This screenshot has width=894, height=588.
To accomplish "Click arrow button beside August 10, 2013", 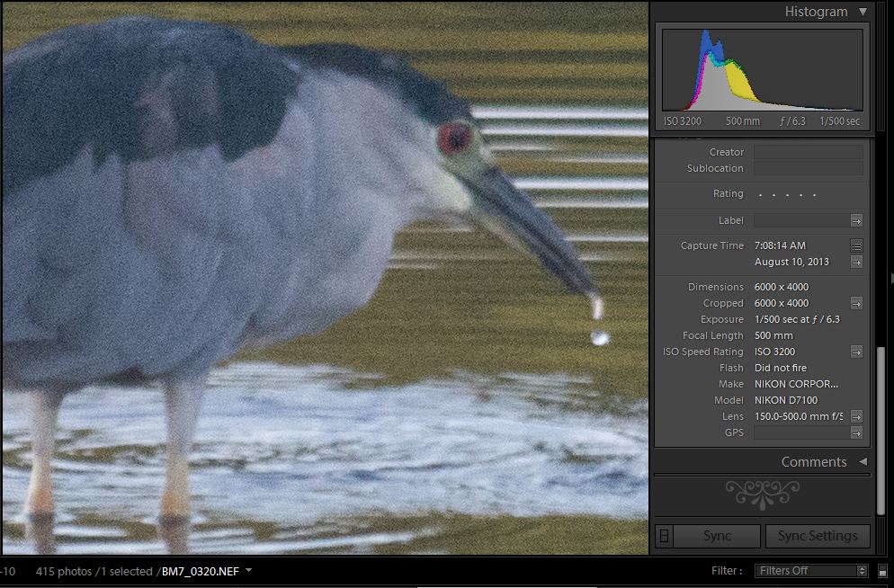I will pyautogui.click(x=856, y=262).
